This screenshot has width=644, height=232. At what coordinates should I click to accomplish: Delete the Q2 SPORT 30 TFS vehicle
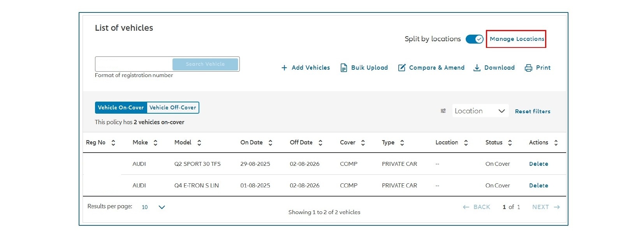[538, 164]
